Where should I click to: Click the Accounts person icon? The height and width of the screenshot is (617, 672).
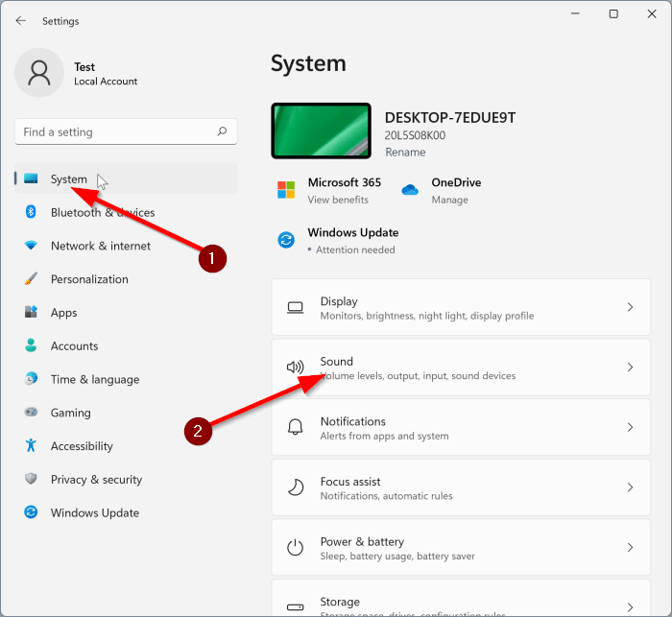[x=31, y=344]
